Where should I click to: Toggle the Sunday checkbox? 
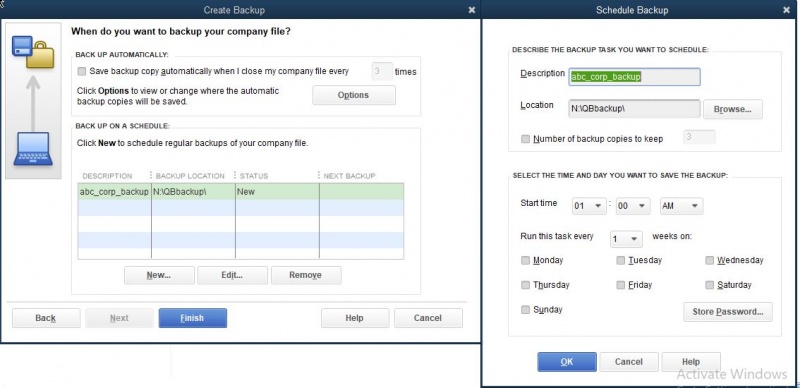[526, 309]
